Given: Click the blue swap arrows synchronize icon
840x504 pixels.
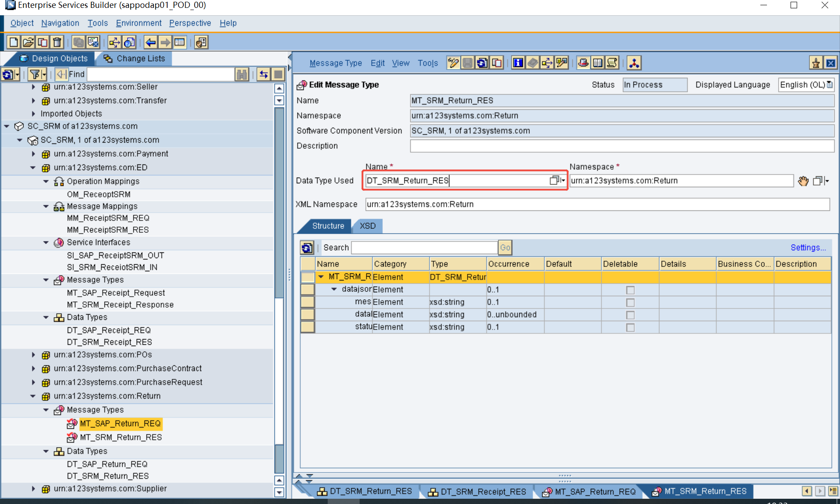Looking at the screenshot, I should tap(263, 74).
